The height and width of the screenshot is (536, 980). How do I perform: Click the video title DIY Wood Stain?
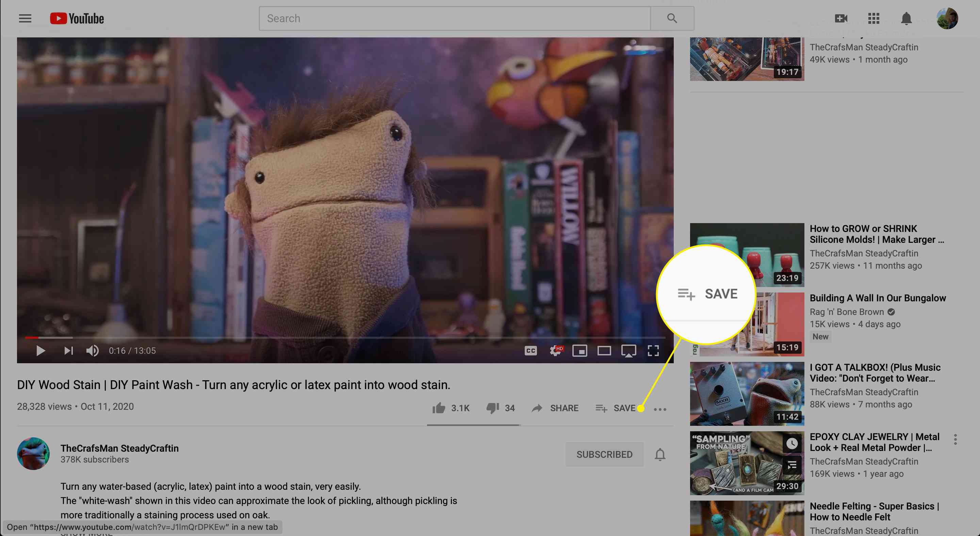pyautogui.click(x=233, y=385)
